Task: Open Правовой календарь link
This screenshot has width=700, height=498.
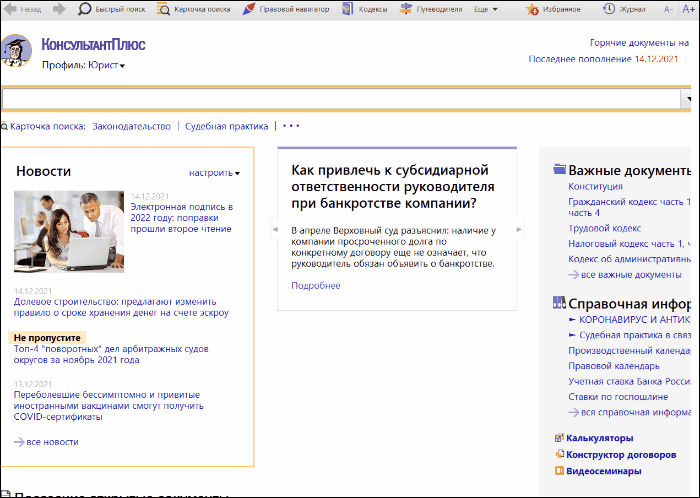Action: [613, 366]
